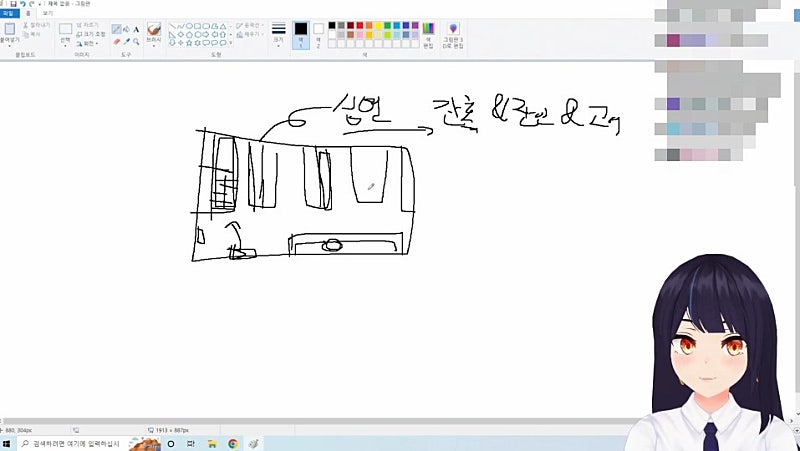The image size is (800, 451).
Task: Activate the Color 2 (색 2) box
Action: click(319, 33)
